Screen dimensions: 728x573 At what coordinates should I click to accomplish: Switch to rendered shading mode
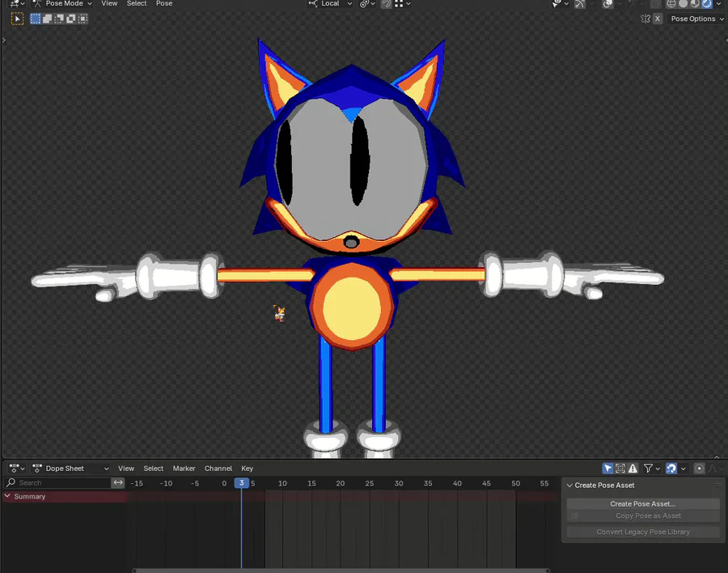pyautogui.click(x=707, y=4)
